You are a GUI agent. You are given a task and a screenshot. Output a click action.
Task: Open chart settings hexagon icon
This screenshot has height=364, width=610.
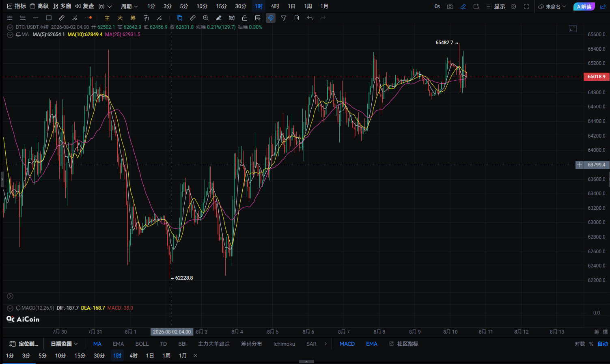513,6
